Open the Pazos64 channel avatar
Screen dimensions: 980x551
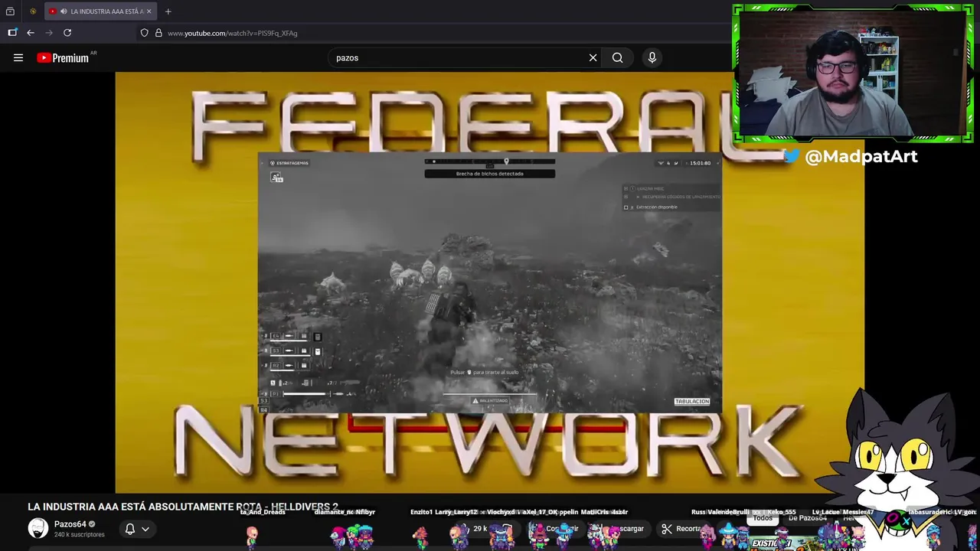click(38, 528)
